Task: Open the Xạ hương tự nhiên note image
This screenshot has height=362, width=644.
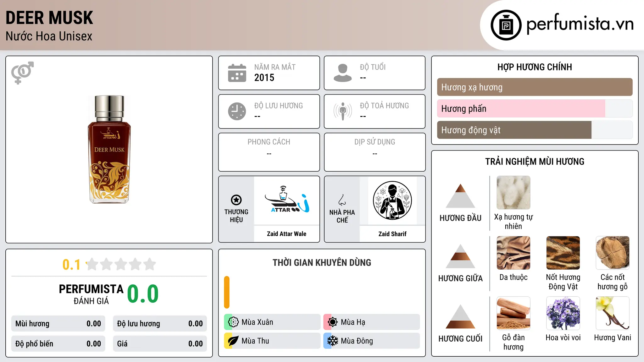Action: tap(514, 193)
